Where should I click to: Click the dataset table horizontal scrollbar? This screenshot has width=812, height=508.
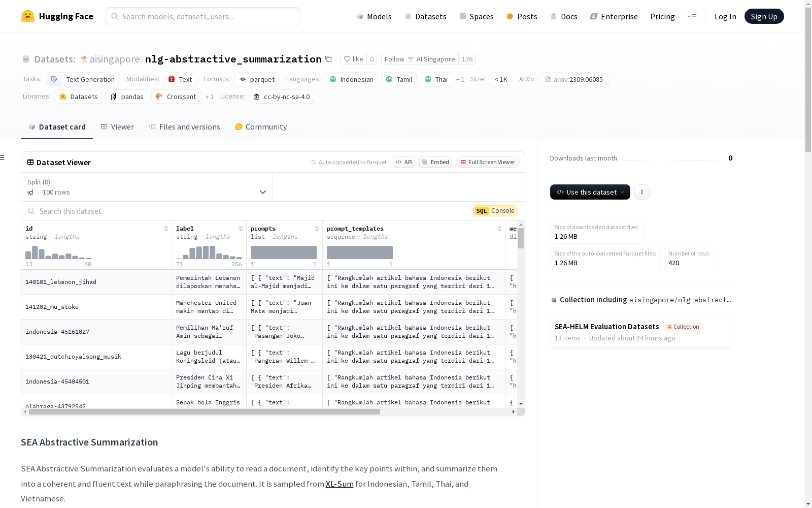click(205, 411)
